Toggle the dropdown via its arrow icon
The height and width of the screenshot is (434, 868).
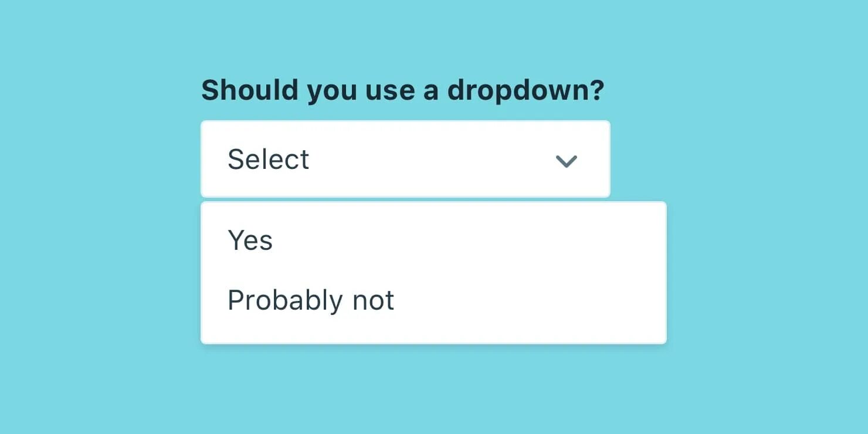click(x=567, y=161)
